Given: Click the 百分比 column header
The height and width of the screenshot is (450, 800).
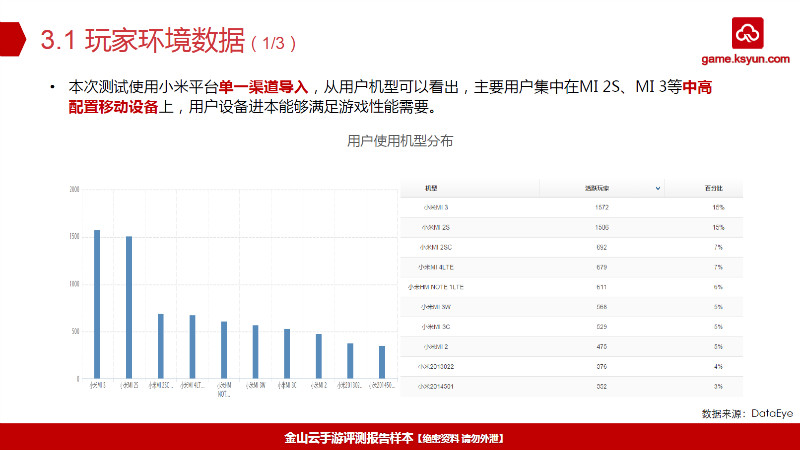Looking at the screenshot, I should click(714, 188).
